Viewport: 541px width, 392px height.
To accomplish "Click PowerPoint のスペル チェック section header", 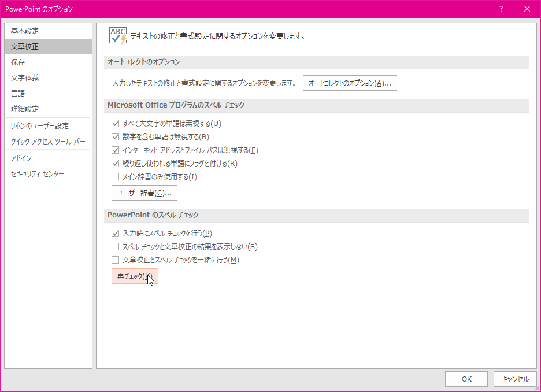I will pos(316,215).
